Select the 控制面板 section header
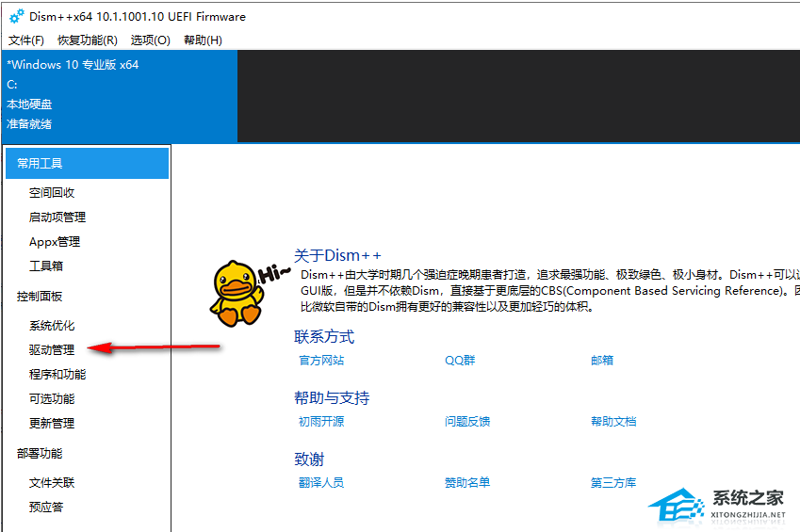 (40, 297)
